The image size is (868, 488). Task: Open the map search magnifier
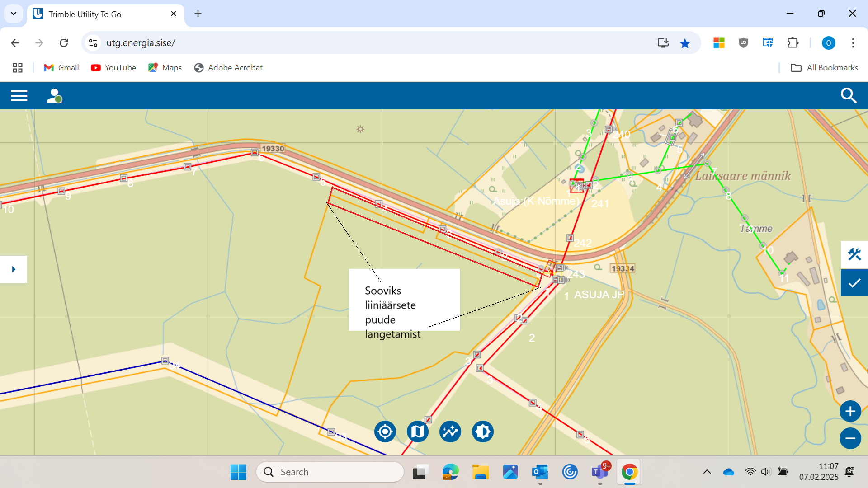pos(848,96)
